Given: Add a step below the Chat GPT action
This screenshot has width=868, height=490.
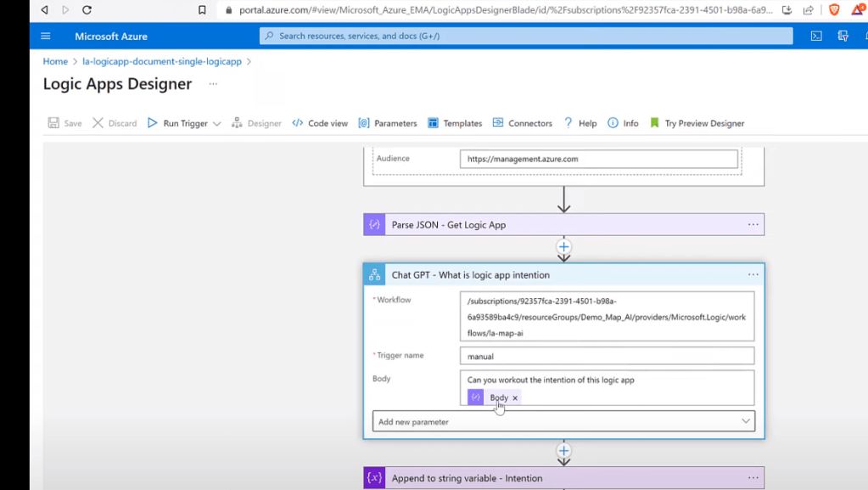Looking at the screenshot, I should [563, 451].
